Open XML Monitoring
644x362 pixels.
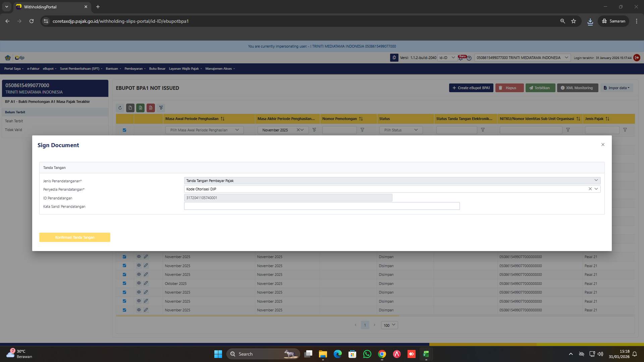577,88
